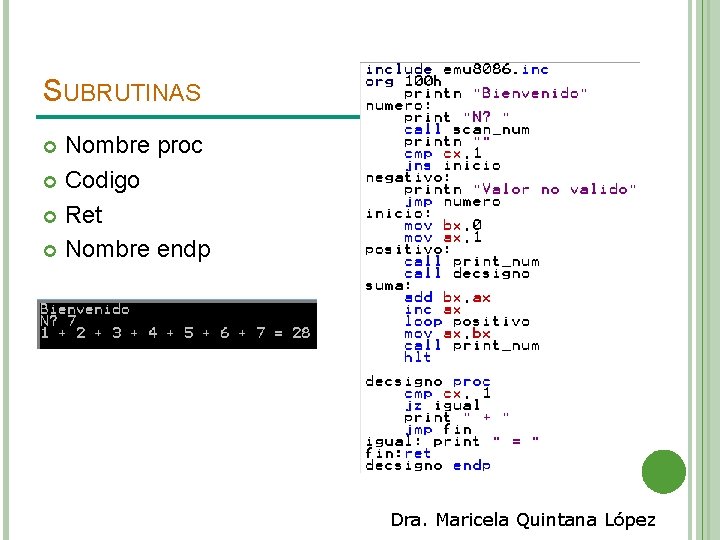Click the 'negativo:' label in the code
Image resolution: width=720 pixels, height=540 pixels.
tap(408, 177)
